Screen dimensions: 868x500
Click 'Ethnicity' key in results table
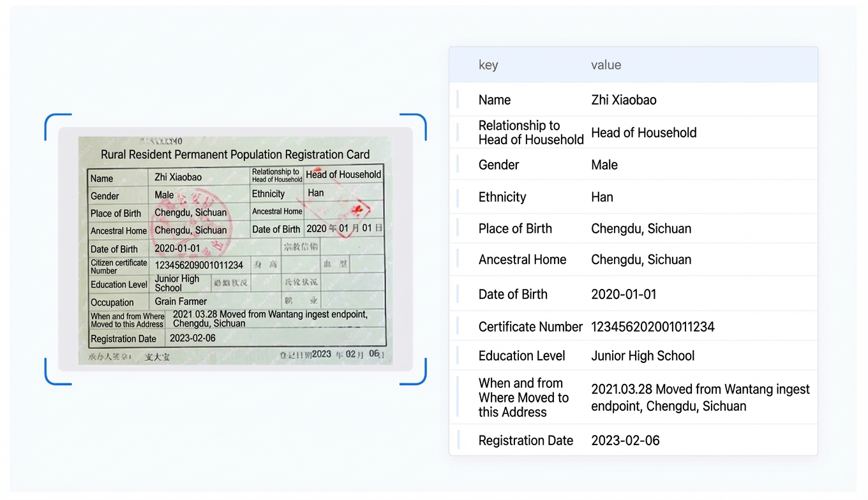[x=502, y=197]
